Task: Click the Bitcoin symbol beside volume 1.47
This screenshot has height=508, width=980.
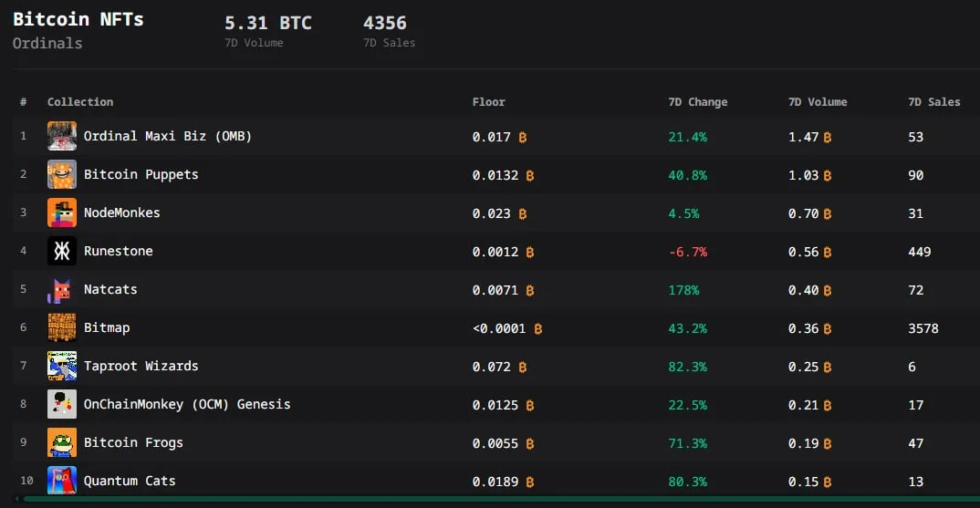Action: pos(828,138)
